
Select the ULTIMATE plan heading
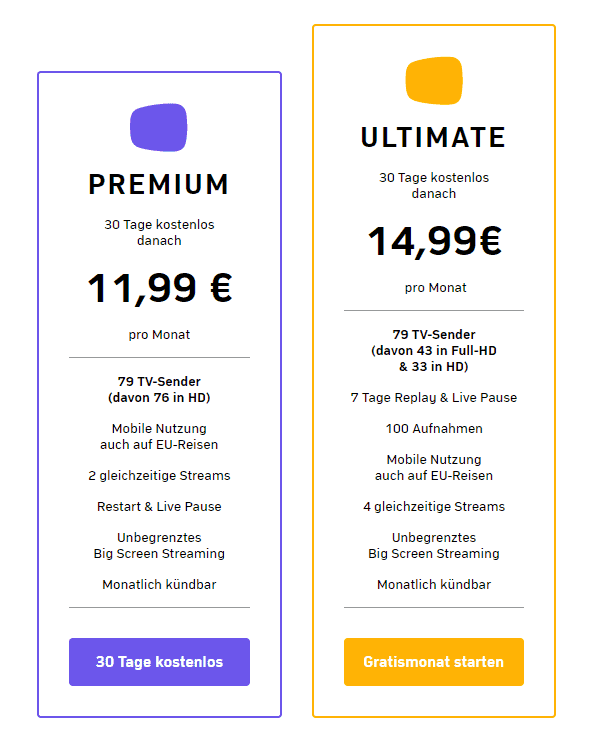[x=434, y=138]
